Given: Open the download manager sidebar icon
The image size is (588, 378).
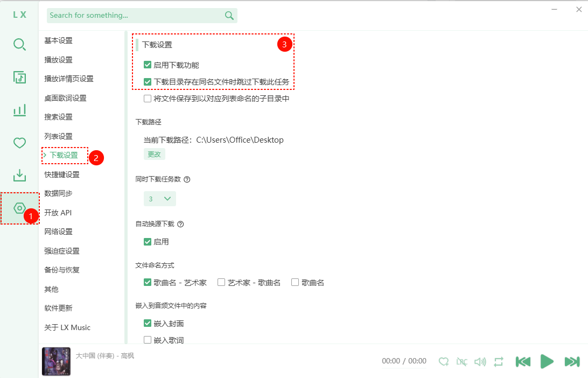Looking at the screenshot, I should pyautogui.click(x=19, y=176).
